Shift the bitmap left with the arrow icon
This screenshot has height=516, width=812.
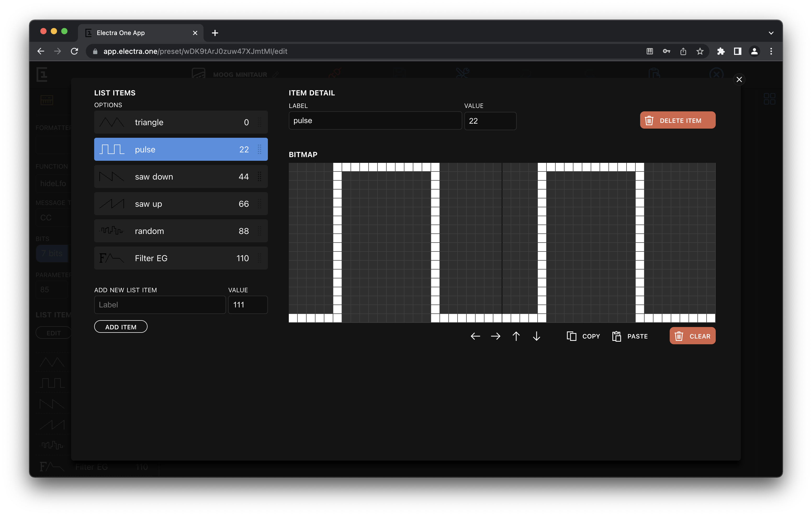point(475,336)
